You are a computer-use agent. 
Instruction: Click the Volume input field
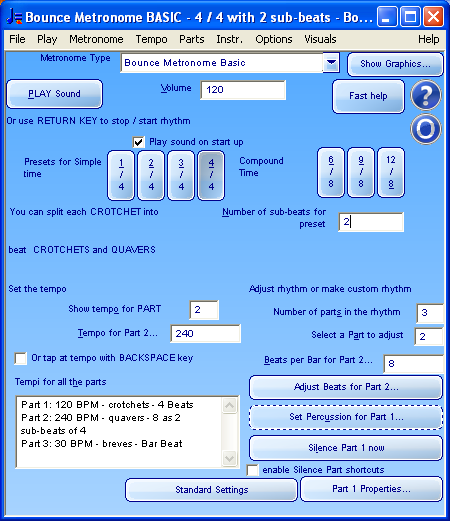pos(243,90)
